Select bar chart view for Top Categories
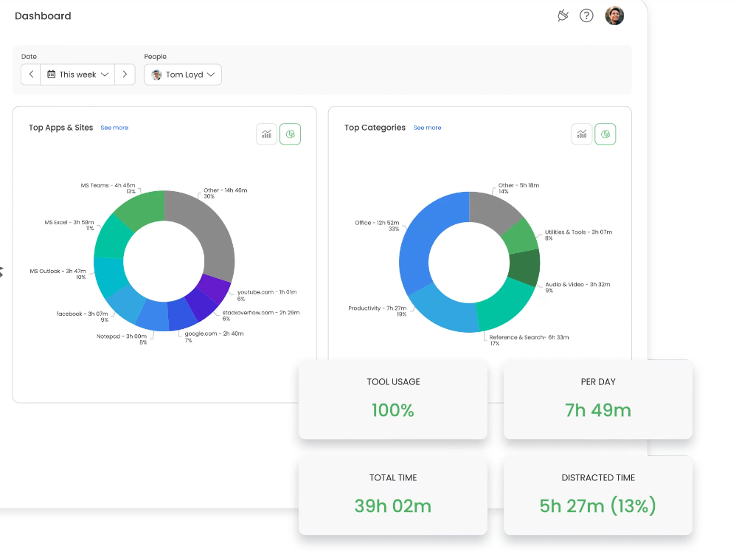The image size is (736, 560). (581, 134)
